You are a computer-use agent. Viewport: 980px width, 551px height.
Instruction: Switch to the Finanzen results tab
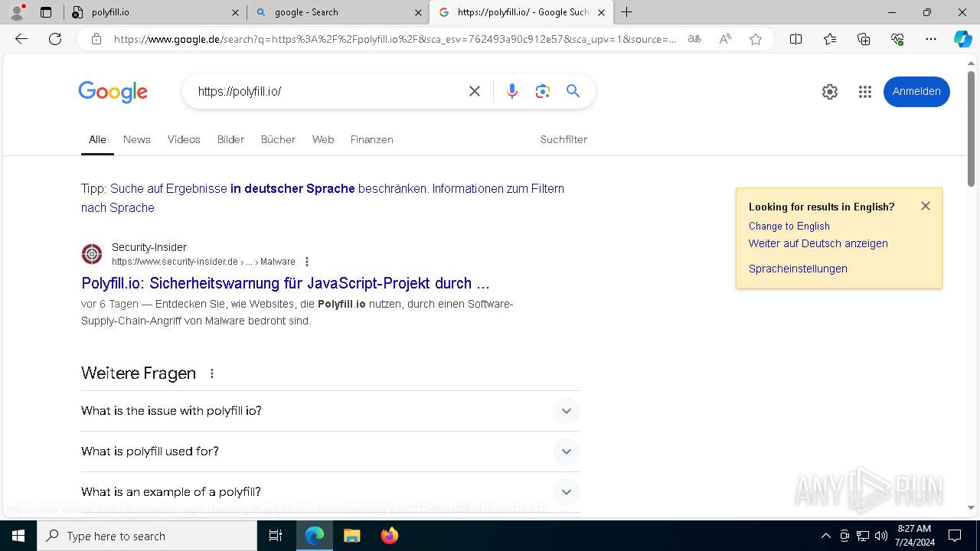pos(372,139)
